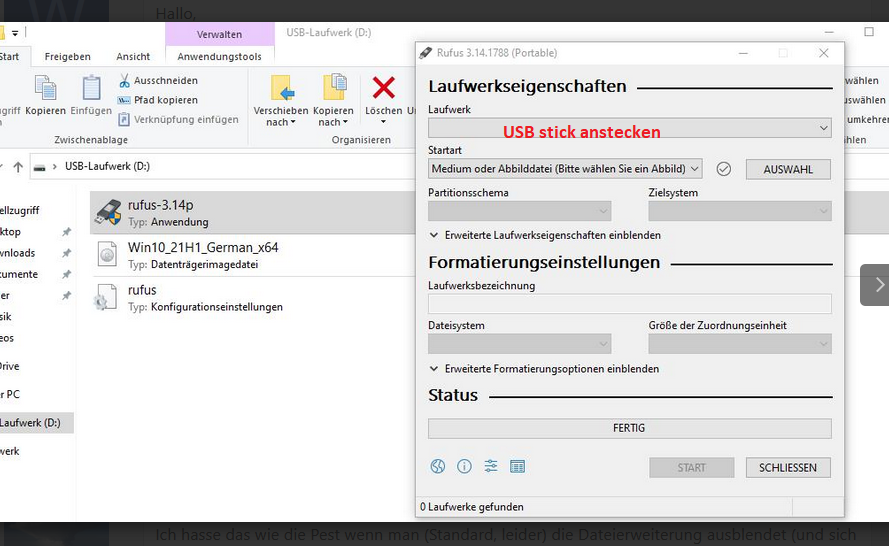This screenshot has width=889, height=546.
Task: Open Rufus language selection globe icon
Action: pyautogui.click(x=438, y=467)
